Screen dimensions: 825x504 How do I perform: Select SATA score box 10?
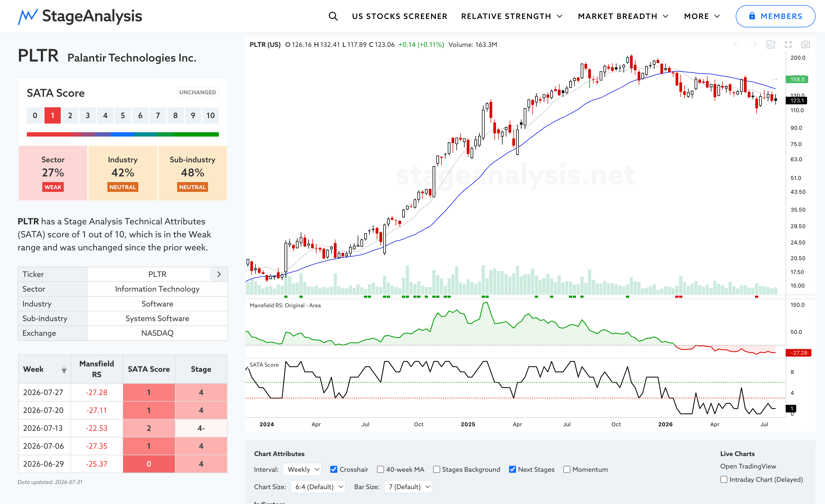211,115
